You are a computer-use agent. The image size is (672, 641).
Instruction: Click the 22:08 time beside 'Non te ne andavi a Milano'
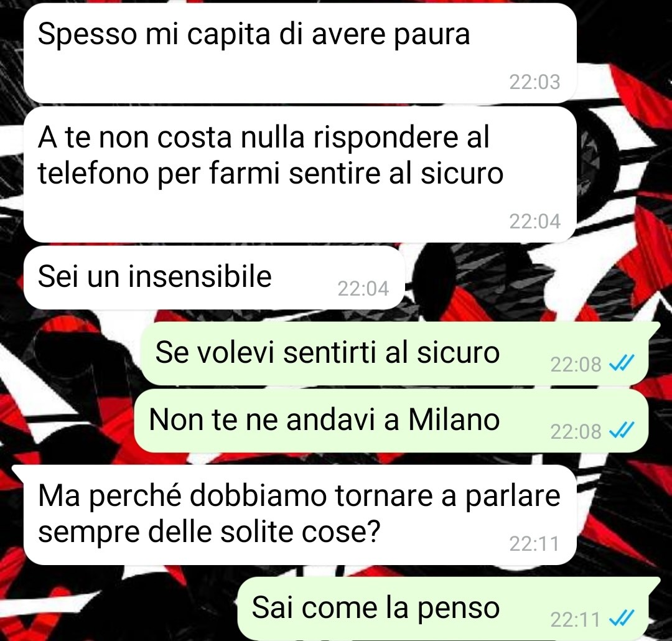[576, 431]
